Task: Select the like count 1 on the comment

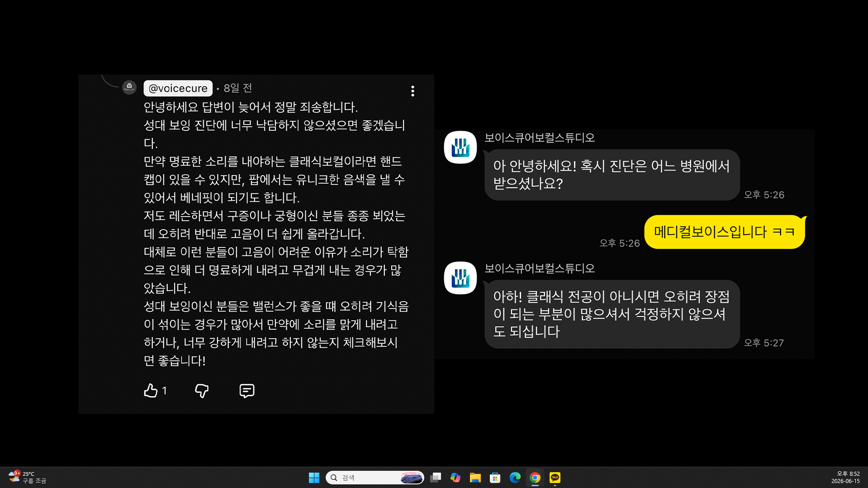Action: tap(165, 391)
